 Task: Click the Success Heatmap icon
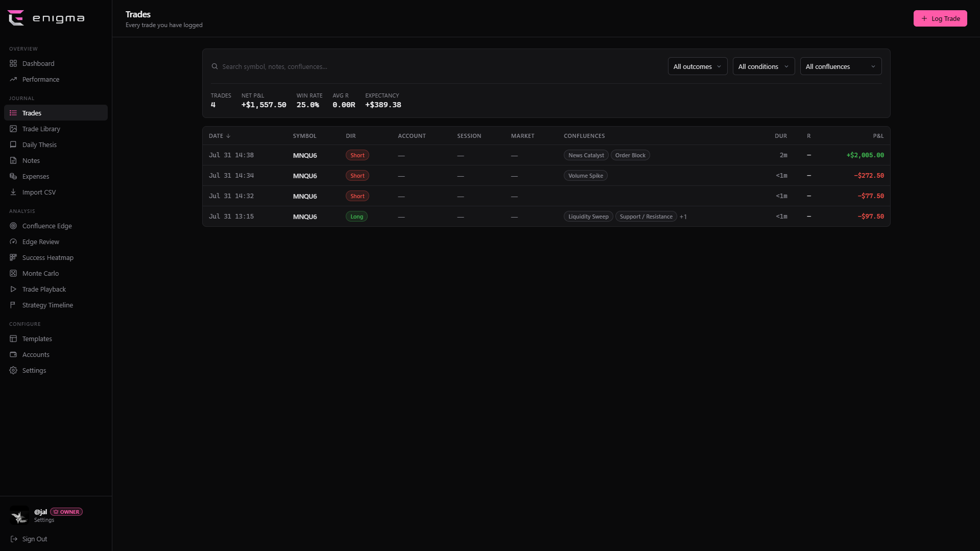(x=13, y=257)
